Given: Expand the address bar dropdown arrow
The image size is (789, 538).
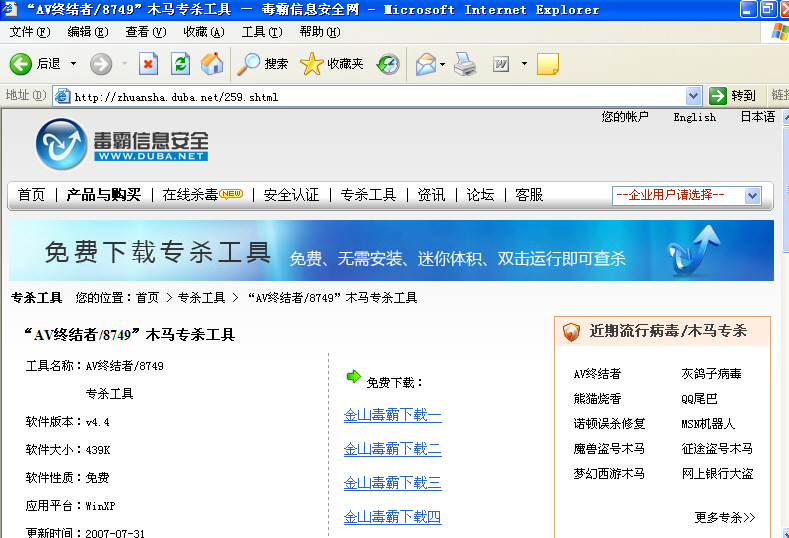Looking at the screenshot, I should tap(693, 96).
